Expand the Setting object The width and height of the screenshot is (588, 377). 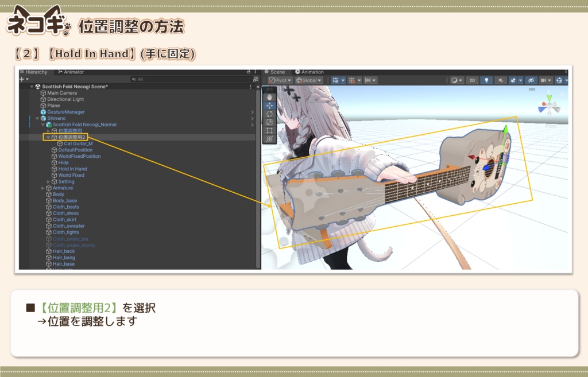48,182
